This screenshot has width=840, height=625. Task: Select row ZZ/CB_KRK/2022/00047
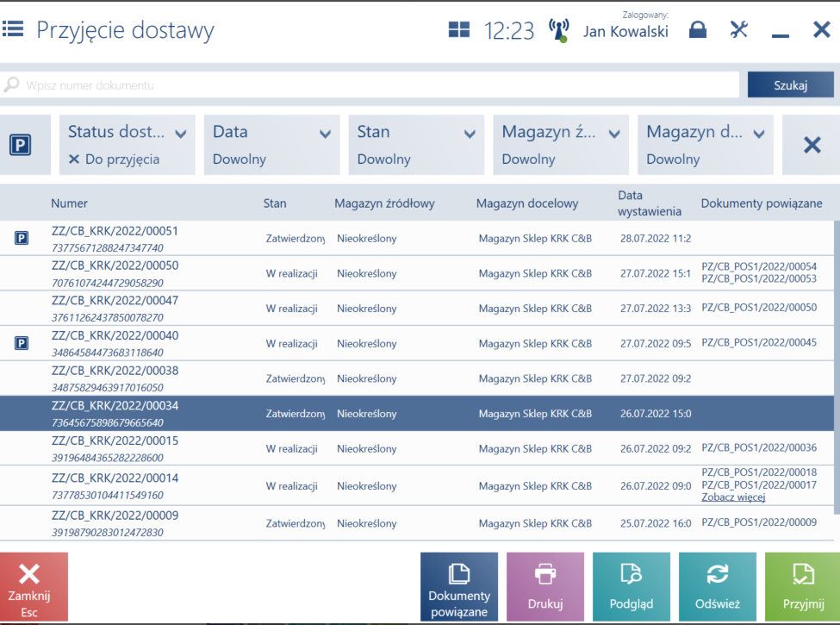417,309
